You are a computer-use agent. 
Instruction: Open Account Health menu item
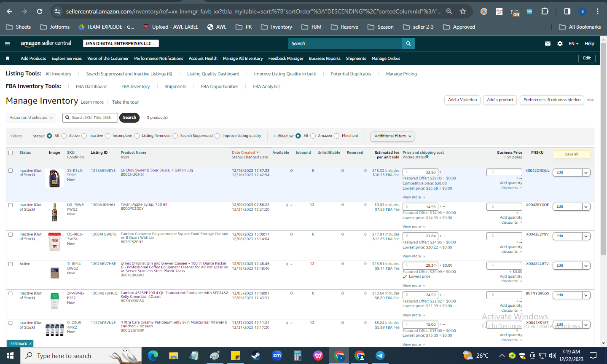coord(203,59)
